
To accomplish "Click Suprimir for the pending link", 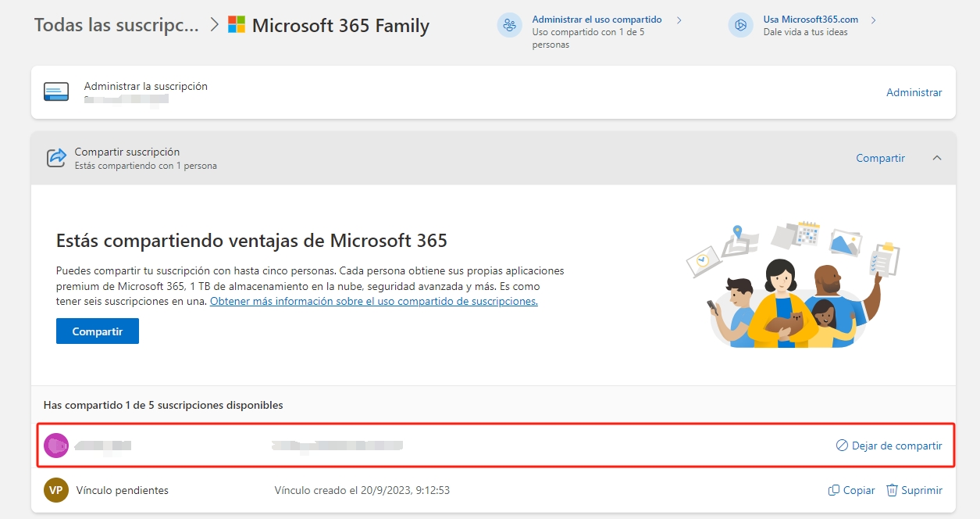I will 921,490.
